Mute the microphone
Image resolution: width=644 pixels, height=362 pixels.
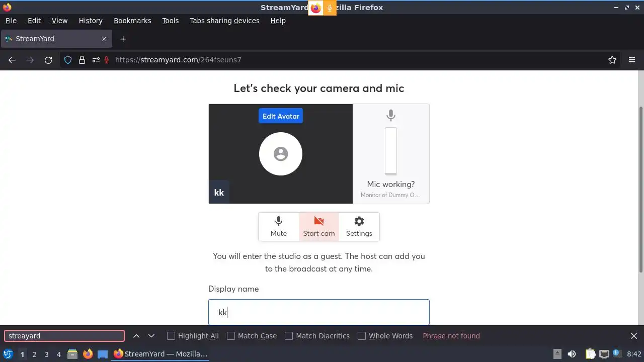coord(278,226)
